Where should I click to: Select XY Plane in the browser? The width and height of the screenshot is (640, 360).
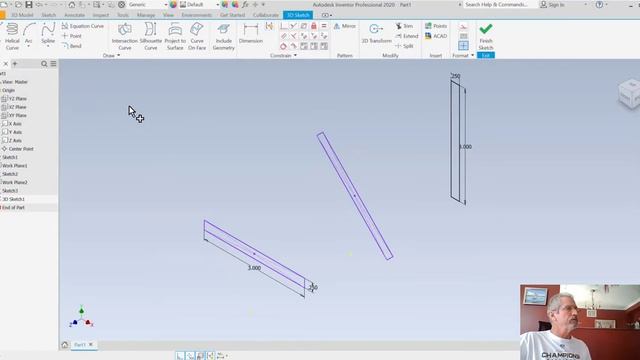click(x=14, y=116)
